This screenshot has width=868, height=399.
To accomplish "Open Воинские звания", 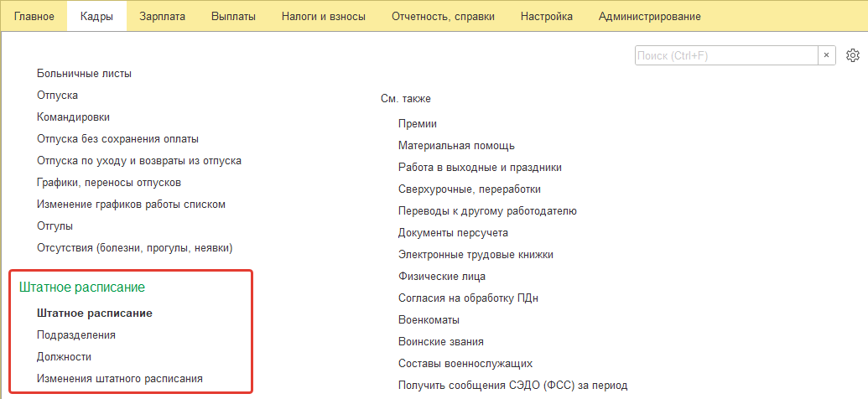I will click(440, 342).
